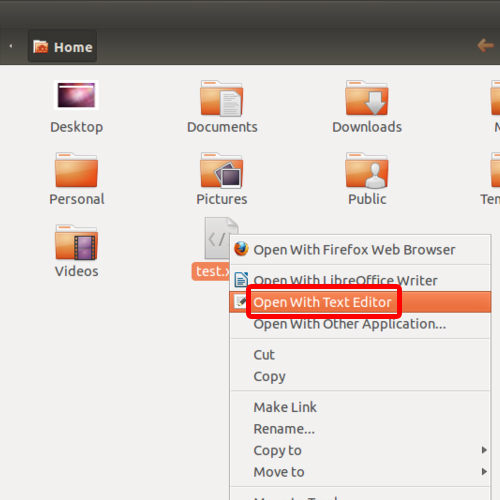Select Cut from the context menu

360,355
